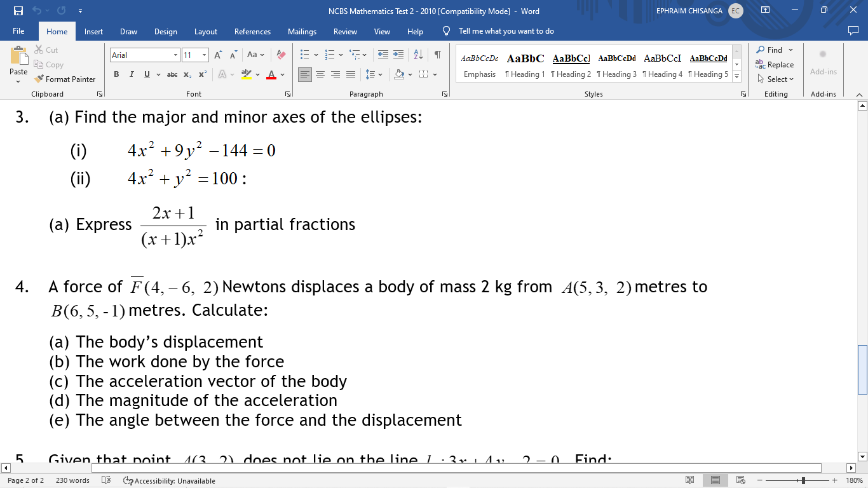Justify the paragraph text
868x488 pixels.
coord(351,74)
